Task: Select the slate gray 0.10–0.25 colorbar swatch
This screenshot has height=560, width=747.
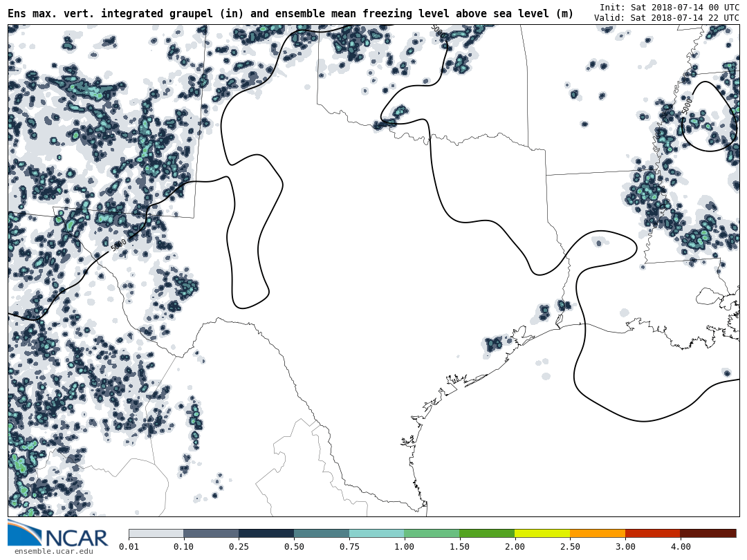Action: click(211, 533)
